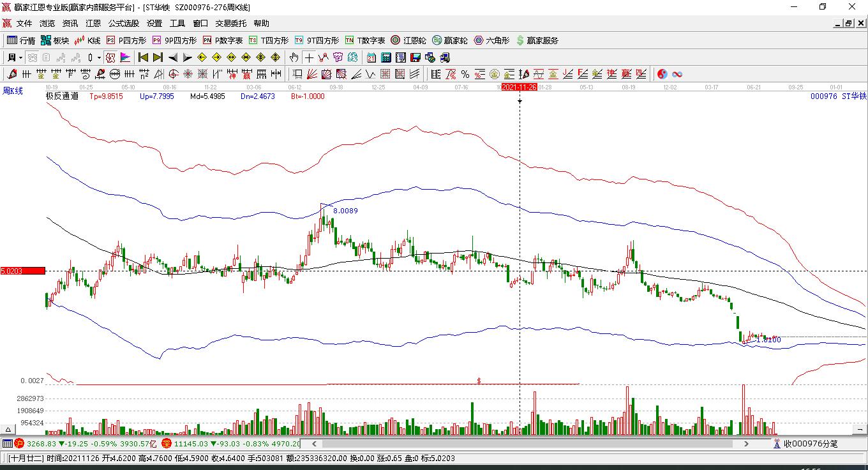This screenshot has width=868, height=470.
Task: Click the colored flag toolbar icon
Action: [125, 57]
